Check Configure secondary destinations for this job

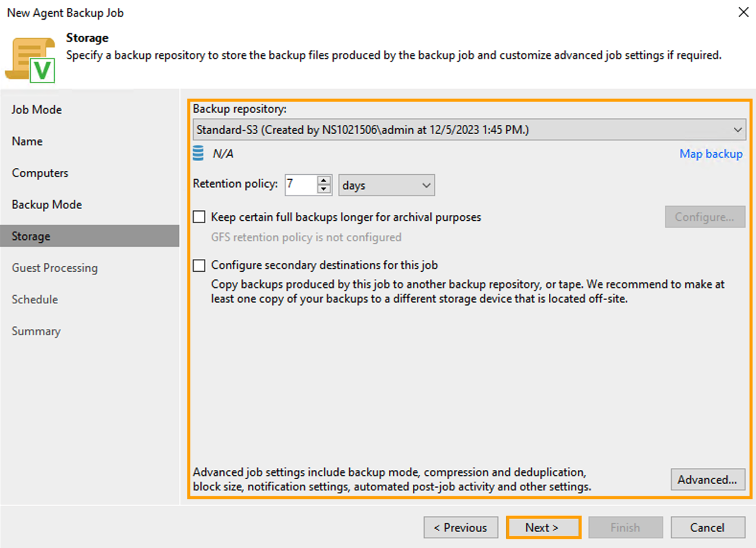coord(199,265)
